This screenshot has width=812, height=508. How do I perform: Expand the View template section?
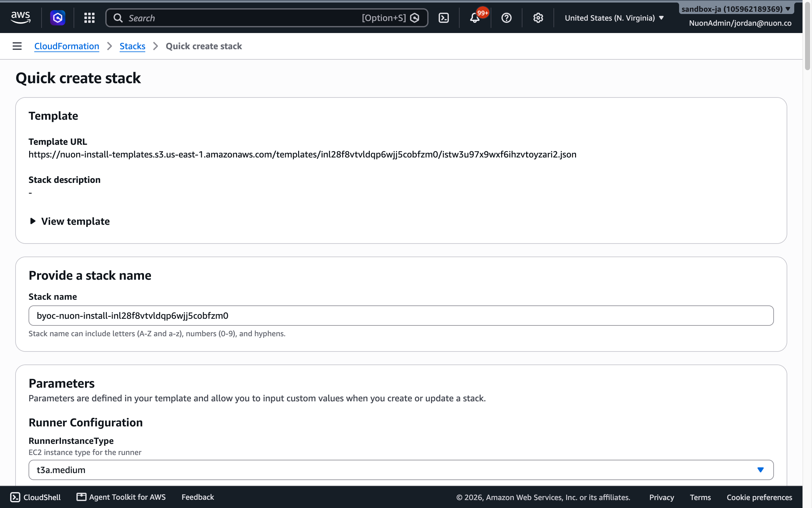tap(70, 221)
